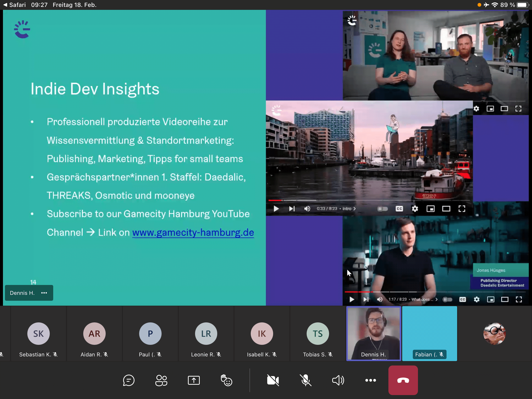Select Sebastian K. avatar
This screenshot has width=532, height=399.
(38, 333)
